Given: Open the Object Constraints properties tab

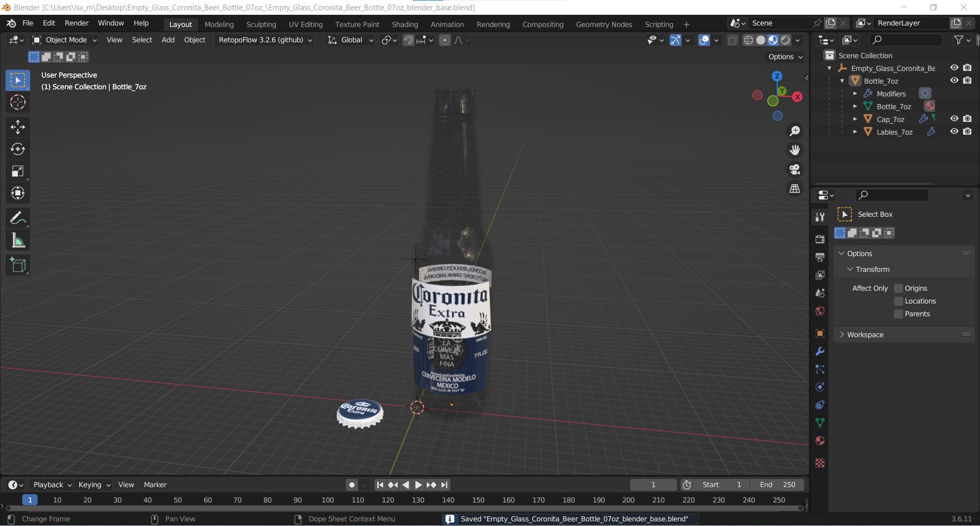Looking at the screenshot, I should 820,405.
